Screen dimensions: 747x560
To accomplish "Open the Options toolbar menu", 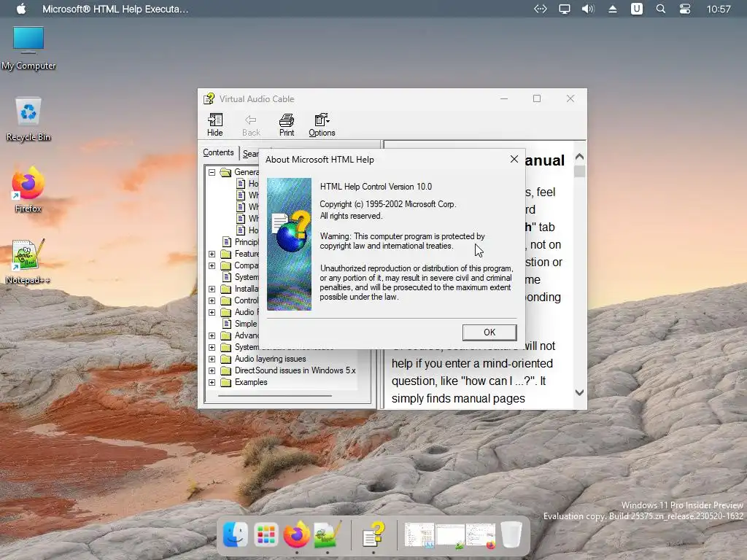I will coord(322,125).
